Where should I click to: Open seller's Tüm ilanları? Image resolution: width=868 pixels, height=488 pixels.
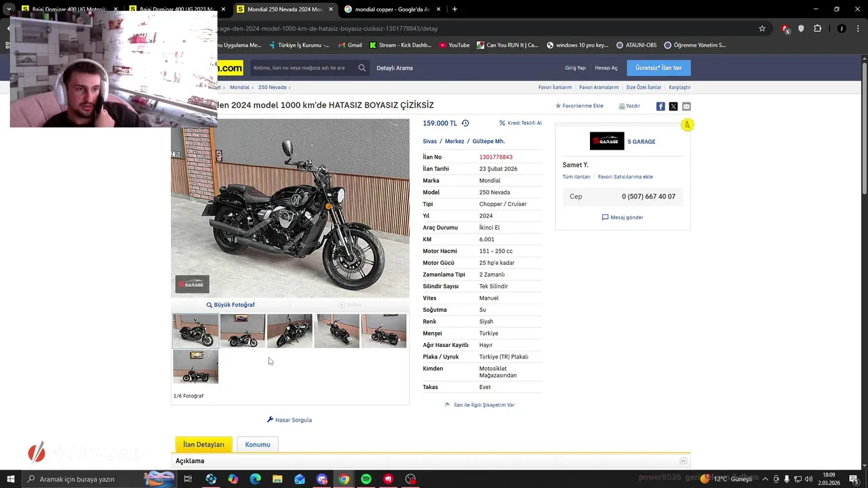[x=576, y=177]
